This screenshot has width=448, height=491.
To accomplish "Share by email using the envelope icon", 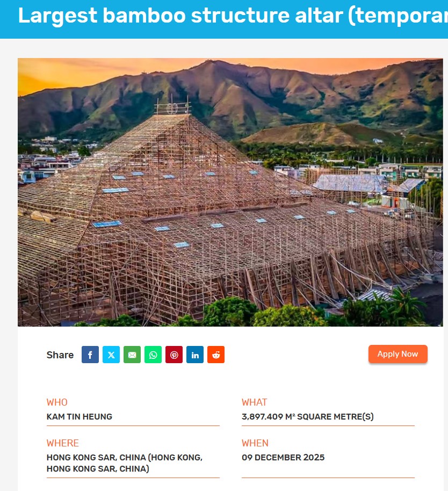I will point(132,355).
